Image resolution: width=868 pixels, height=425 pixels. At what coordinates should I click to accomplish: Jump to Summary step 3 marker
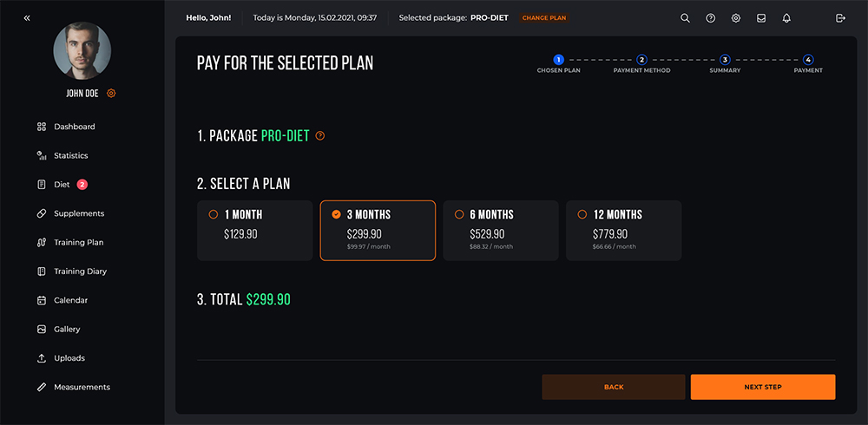[x=725, y=60]
